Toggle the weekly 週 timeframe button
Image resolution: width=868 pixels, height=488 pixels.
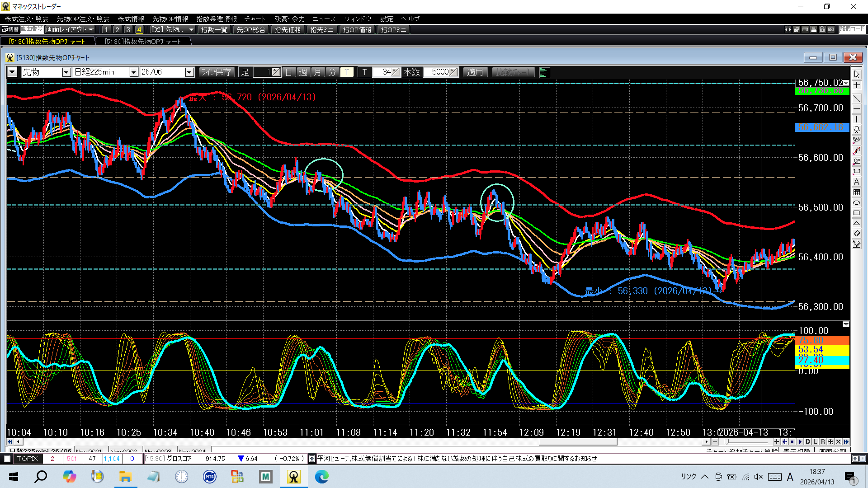click(303, 72)
